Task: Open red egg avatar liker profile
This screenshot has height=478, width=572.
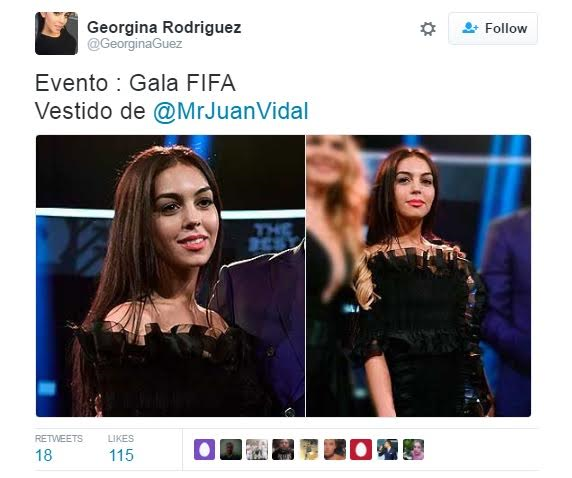Action: [x=361, y=449]
